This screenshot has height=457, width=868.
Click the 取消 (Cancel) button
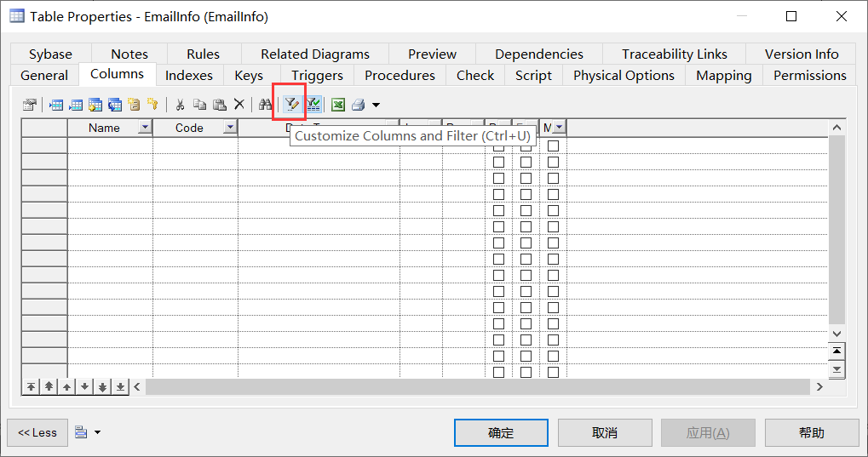point(605,432)
